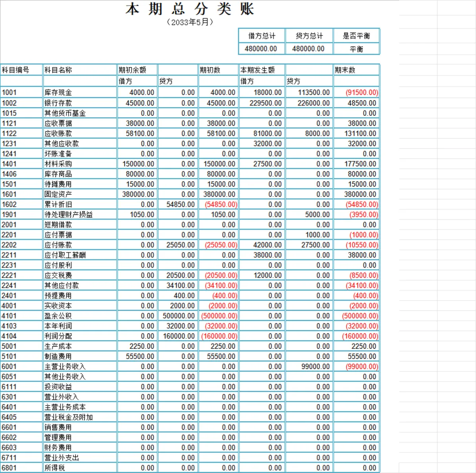Image resolution: width=476 pixels, height=473 pixels.
Task: Select the 管理费用 account name
Action: 58,438
